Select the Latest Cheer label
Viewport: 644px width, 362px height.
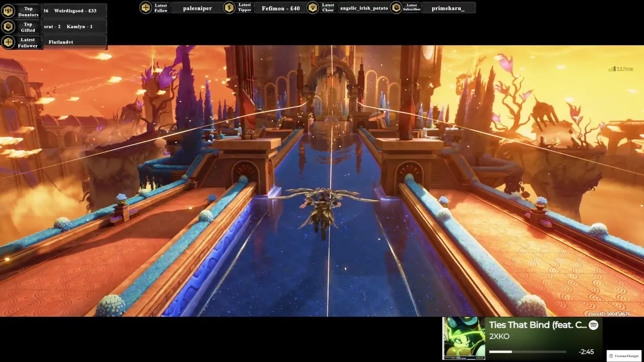[328, 8]
